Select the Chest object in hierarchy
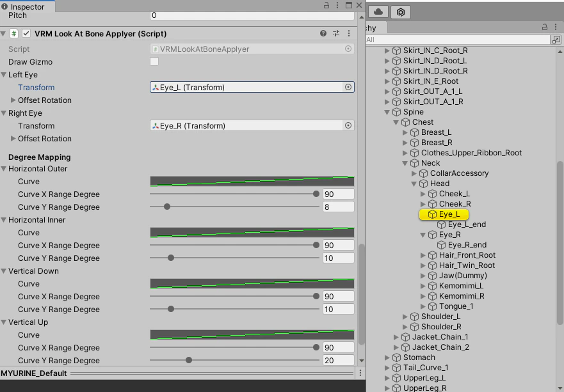The width and height of the screenshot is (564, 392). pyautogui.click(x=423, y=122)
